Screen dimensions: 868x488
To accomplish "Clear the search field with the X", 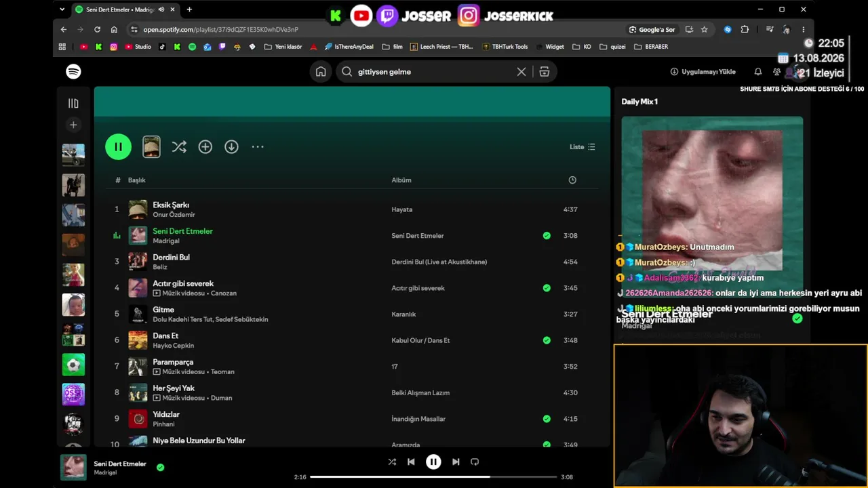I will [x=521, y=72].
